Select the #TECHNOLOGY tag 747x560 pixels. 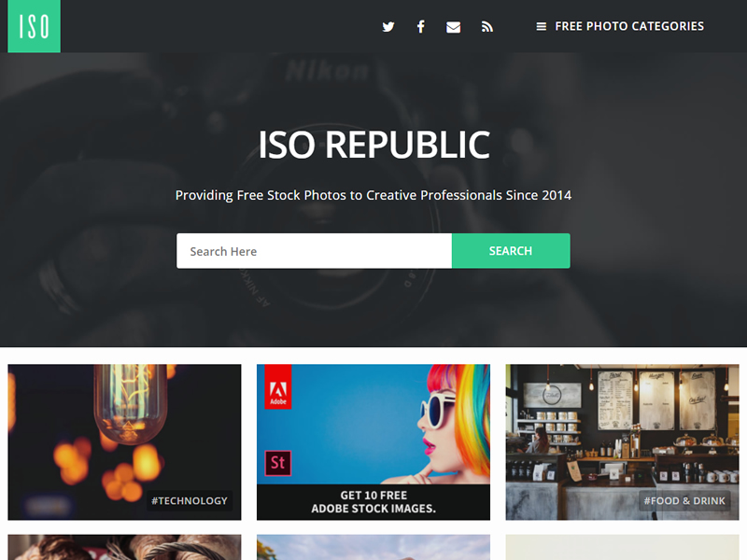pyautogui.click(x=190, y=500)
